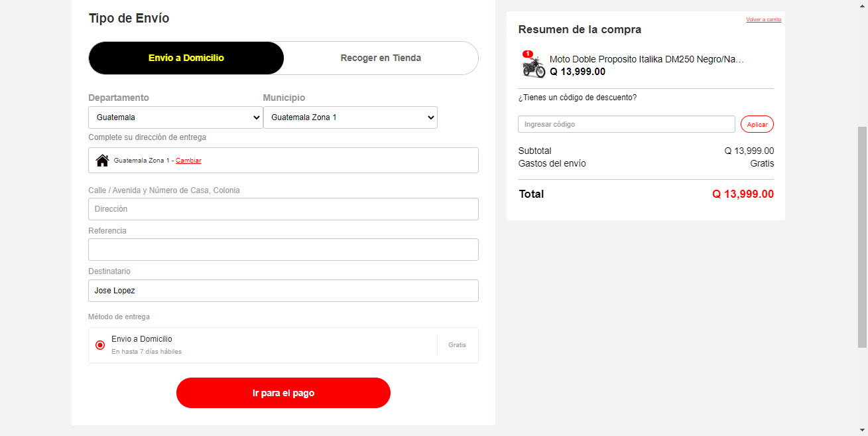Click the red quantity badge on product
Image resolution: width=868 pixels, height=436 pixels.
(x=528, y=54)
